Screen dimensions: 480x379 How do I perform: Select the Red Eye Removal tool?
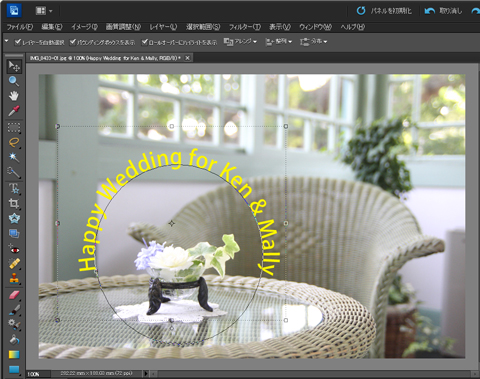[x=14, y=249]
